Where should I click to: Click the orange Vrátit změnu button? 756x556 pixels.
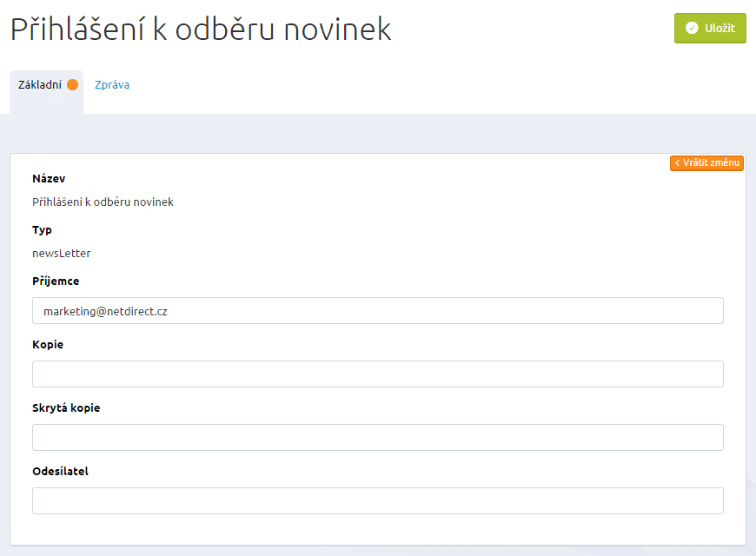706,163
